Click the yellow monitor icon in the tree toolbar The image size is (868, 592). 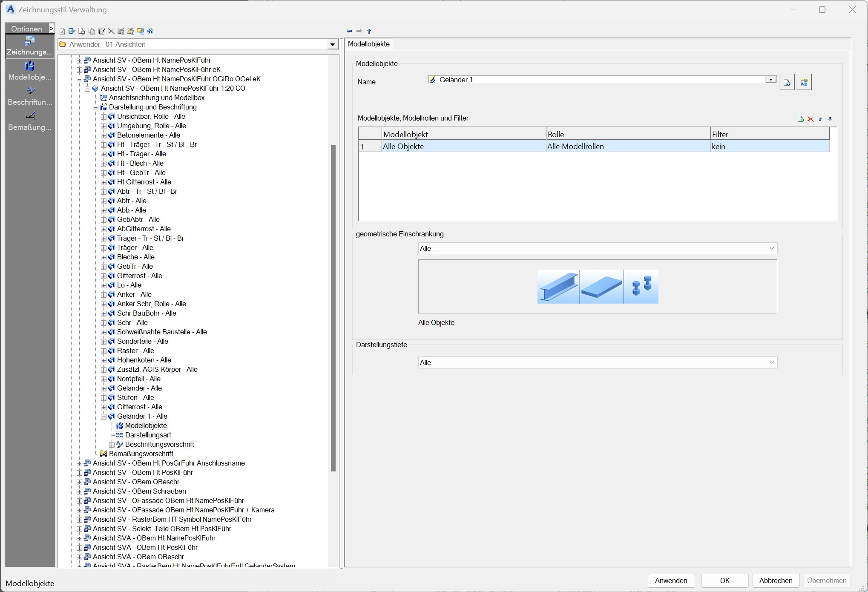140,31
